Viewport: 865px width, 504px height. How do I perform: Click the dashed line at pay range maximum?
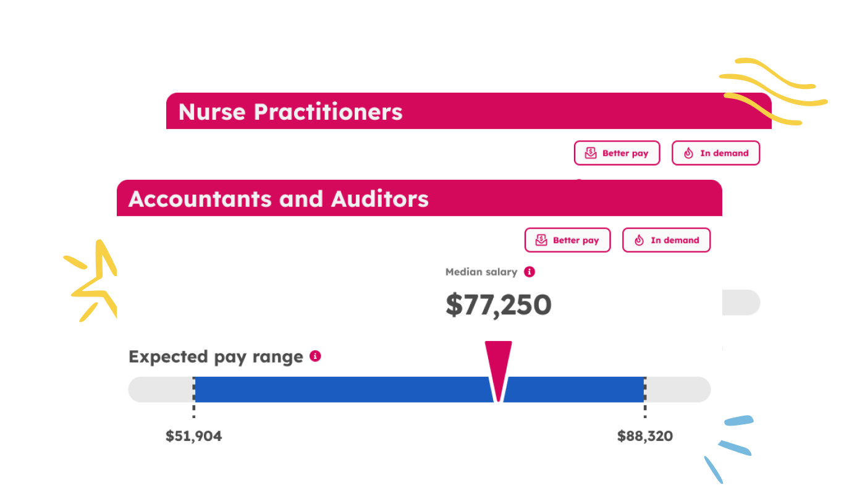click(645, 395)
